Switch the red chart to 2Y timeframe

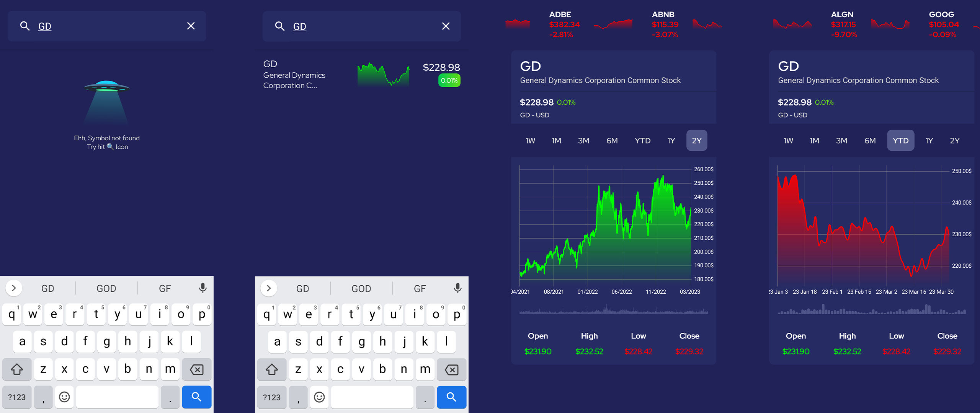[955, 140]
